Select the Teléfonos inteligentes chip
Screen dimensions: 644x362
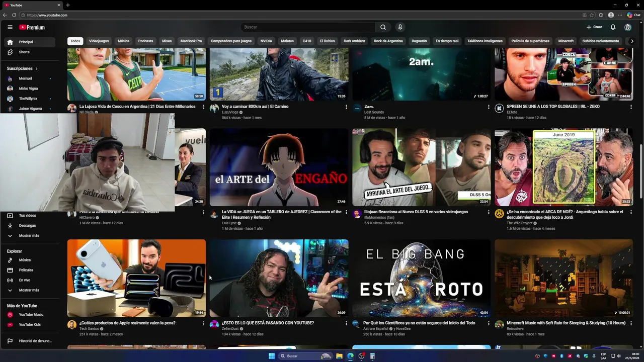coord(485,41)
